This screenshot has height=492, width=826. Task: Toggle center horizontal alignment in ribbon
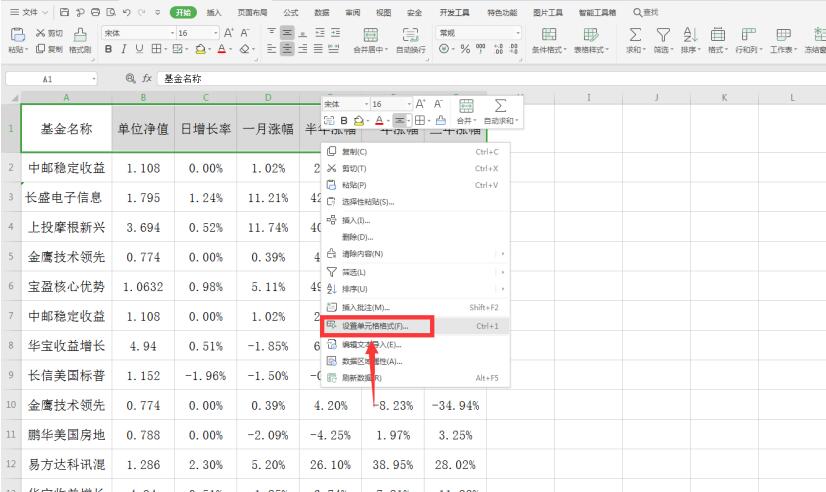[x=287, y=49]
